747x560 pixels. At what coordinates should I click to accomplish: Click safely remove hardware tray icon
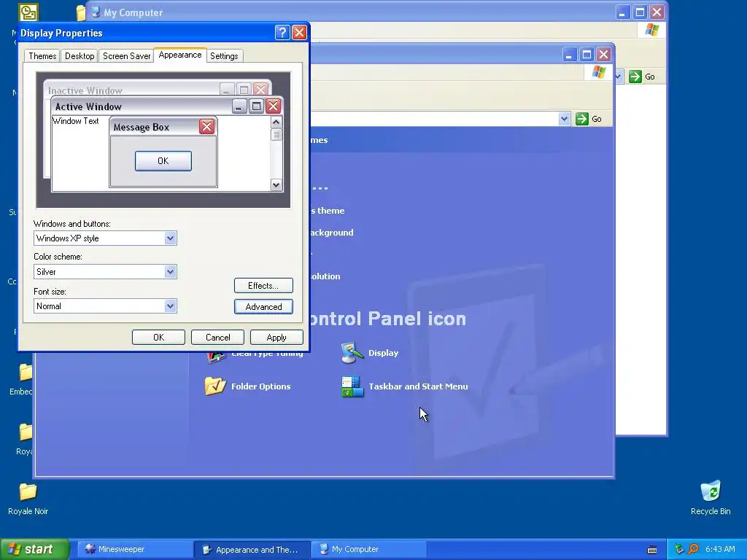[679, 549]
